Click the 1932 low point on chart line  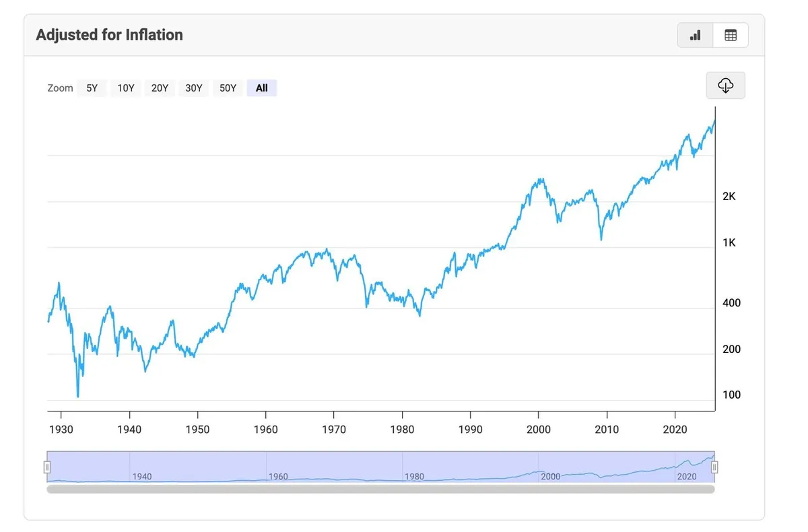78,396
